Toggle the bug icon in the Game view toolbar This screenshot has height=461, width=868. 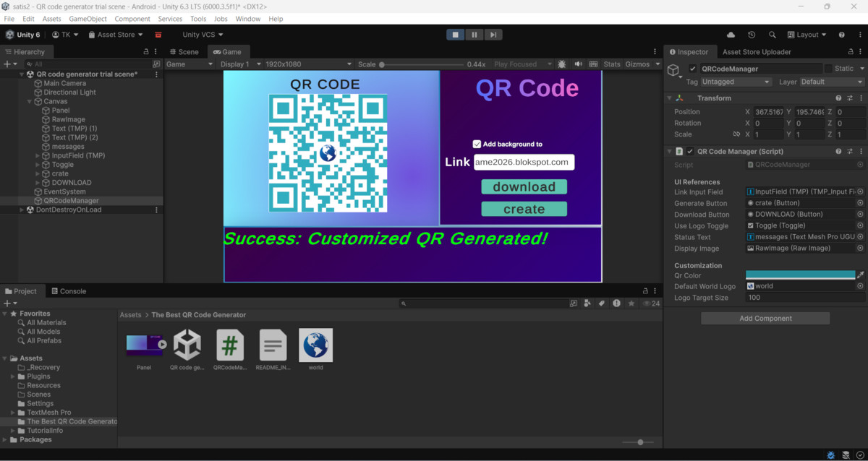563,64
